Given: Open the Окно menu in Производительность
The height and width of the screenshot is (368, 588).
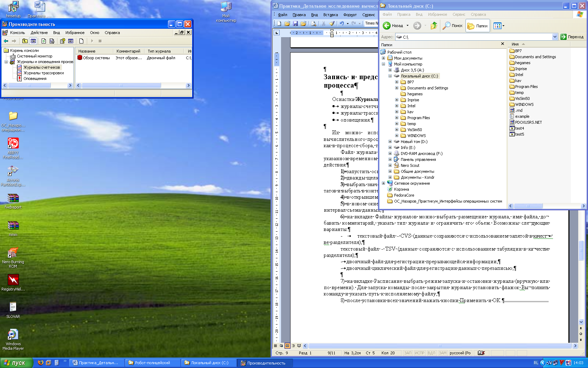Looking at the screenshot, I should tap(94, 33).
